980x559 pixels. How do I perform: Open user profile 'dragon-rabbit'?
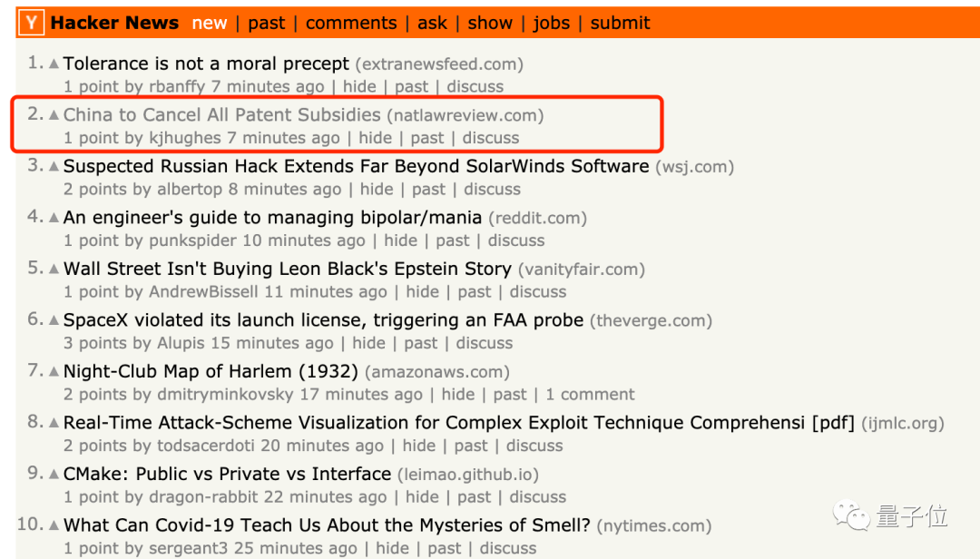[x=203, y=497]
